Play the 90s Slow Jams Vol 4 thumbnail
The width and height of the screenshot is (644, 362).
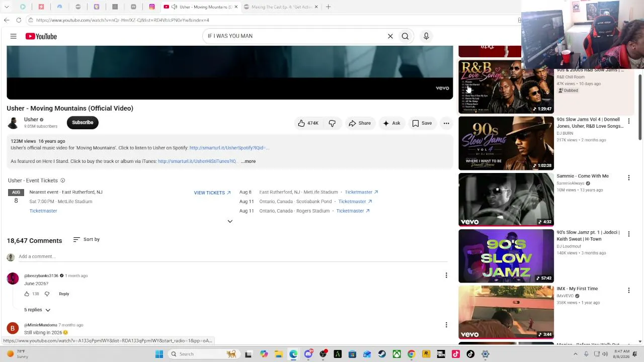506,143
